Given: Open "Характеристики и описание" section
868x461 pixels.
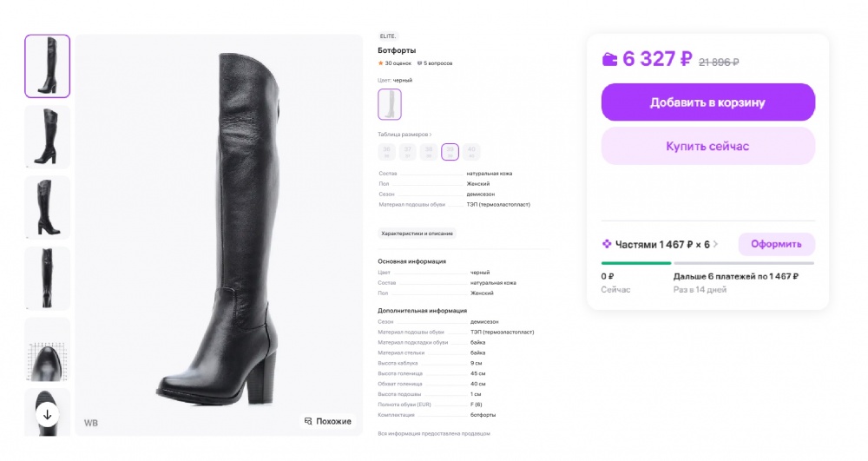Looking at the screenshot, I should click(x=417, y=233).
